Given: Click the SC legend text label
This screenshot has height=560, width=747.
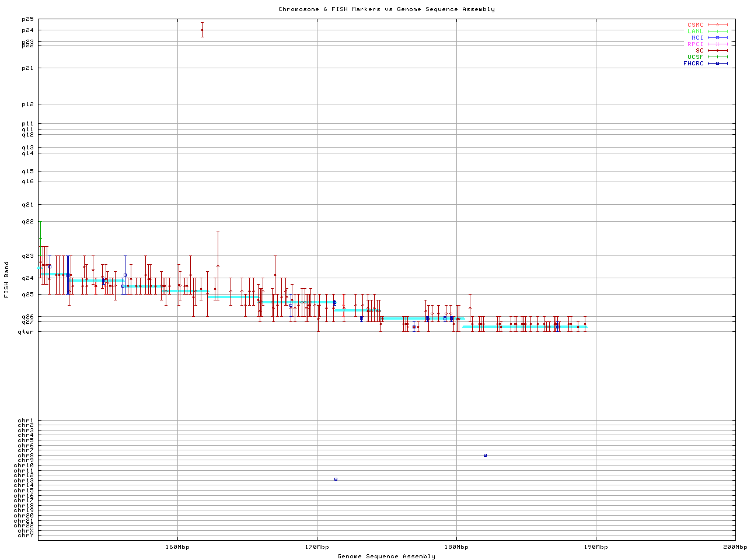Looking at the screenshot, I should (699, 51).
